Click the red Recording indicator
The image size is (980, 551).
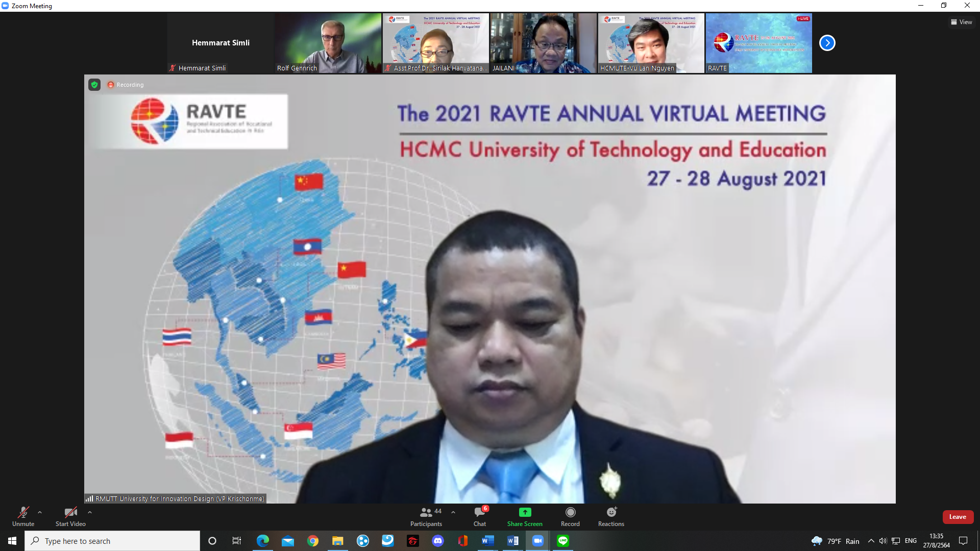[x=126, y=85]
